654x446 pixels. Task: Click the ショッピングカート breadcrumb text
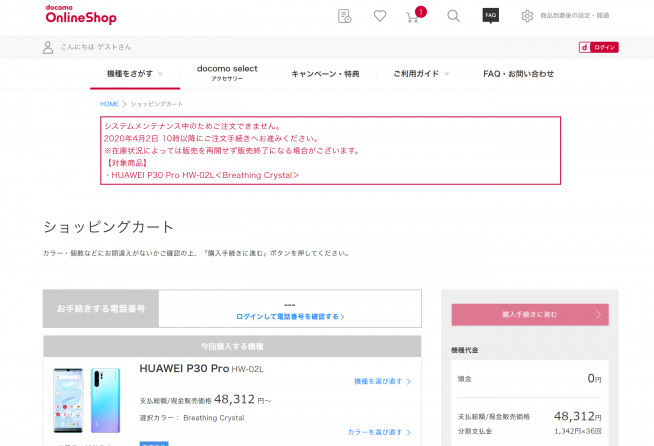click(157, 104)
